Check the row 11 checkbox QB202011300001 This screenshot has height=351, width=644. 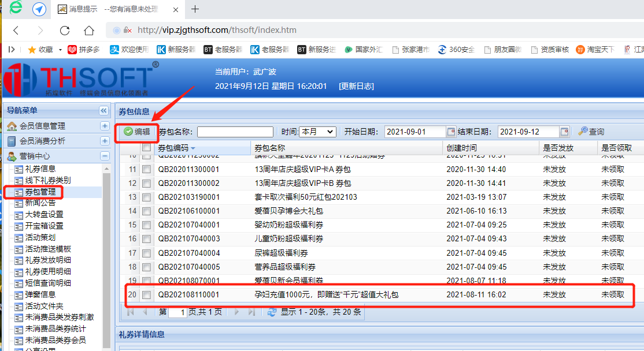[x=146, y=169]
